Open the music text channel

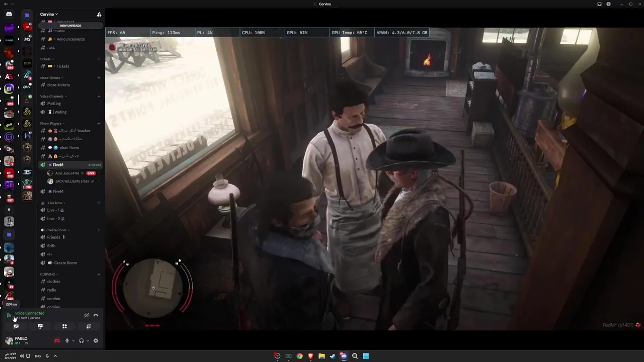point(70,31)
